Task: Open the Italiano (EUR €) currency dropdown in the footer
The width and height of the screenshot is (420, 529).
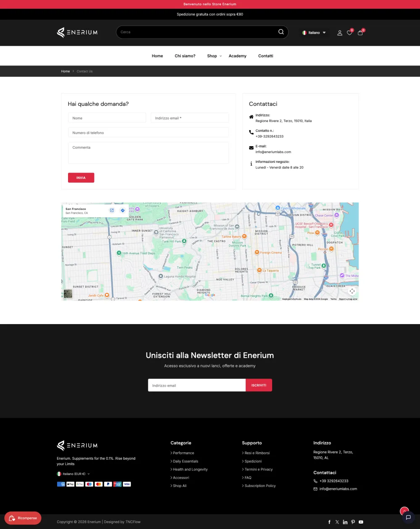Action: [x=73, y=474]
